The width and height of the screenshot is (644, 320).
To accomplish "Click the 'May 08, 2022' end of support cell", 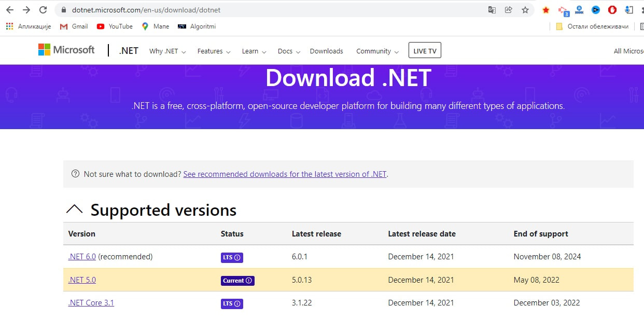I will click(536, 280).
